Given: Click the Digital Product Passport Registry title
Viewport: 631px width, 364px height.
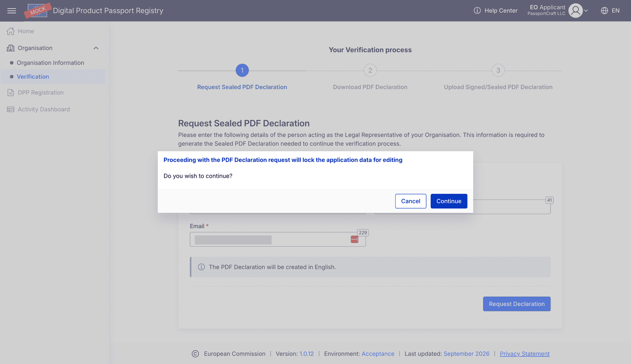Looking at the screenshot, I should [108, 11].
